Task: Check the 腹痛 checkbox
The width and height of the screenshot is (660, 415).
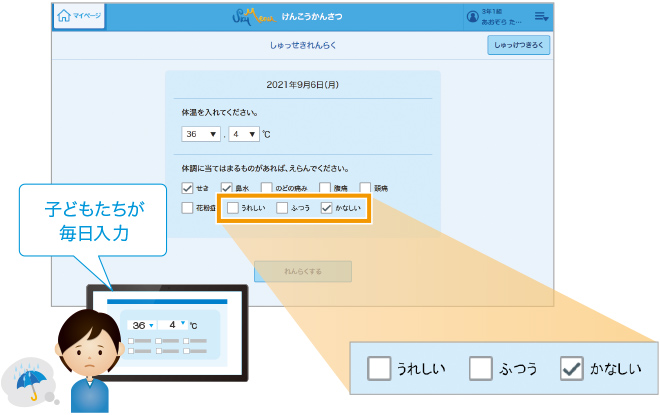Action: [x=325, y=188]
